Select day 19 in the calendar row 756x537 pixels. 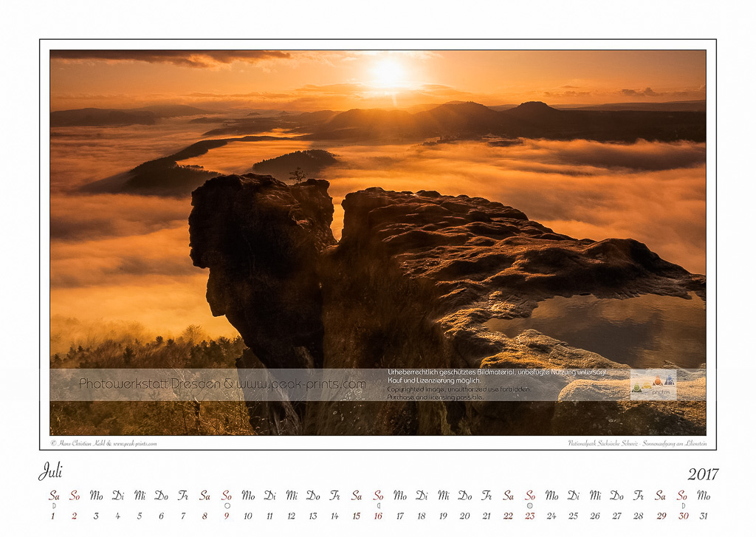443,516
